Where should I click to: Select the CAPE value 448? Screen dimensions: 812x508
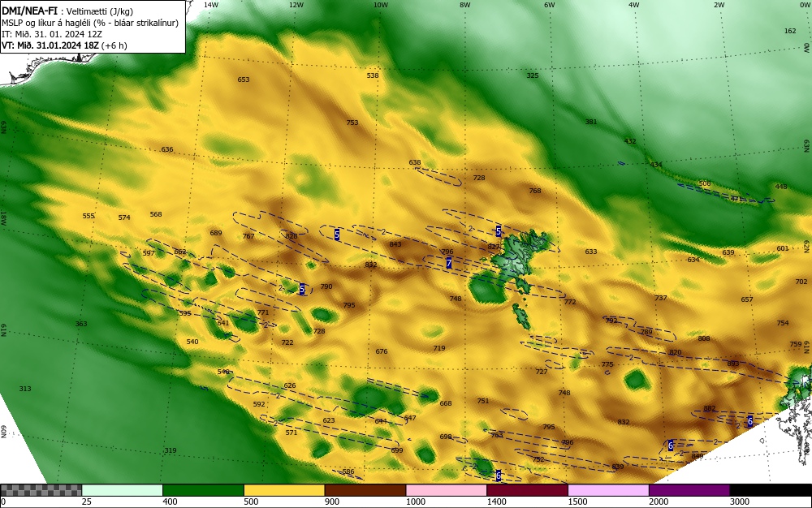point(781,187)
